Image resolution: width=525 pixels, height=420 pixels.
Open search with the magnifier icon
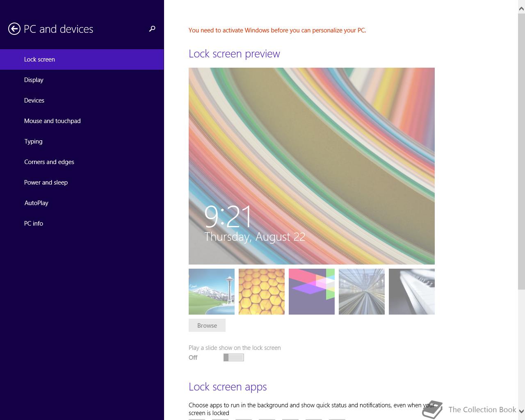pos(152,29)
